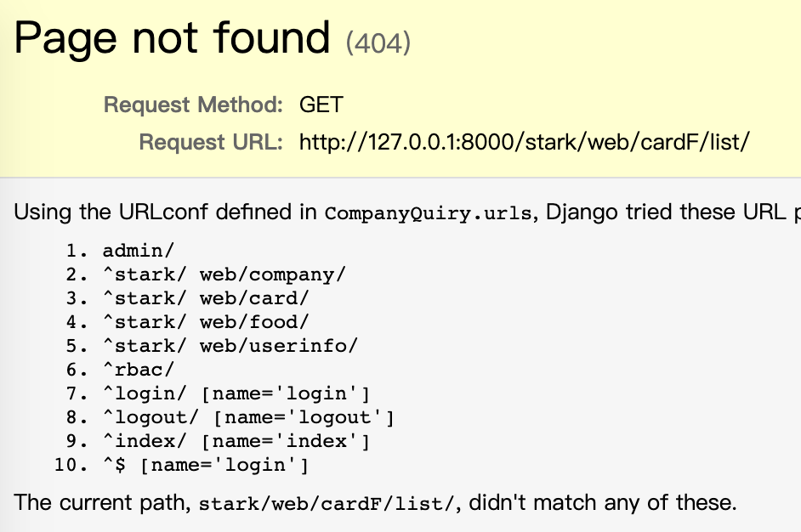Screen dimensions: 801x532
Task: Click the ^rbac/ pattern entry
Action: point(139,370)
